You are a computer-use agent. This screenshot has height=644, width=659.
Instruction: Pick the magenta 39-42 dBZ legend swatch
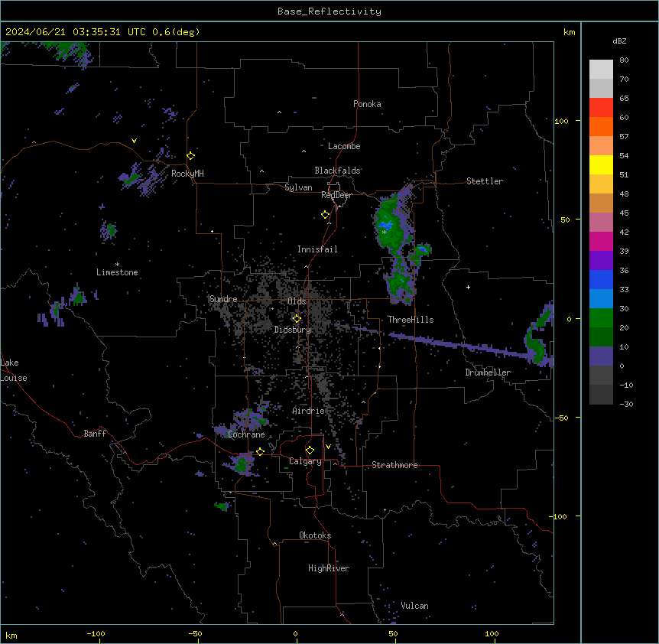tap(601, 241)
